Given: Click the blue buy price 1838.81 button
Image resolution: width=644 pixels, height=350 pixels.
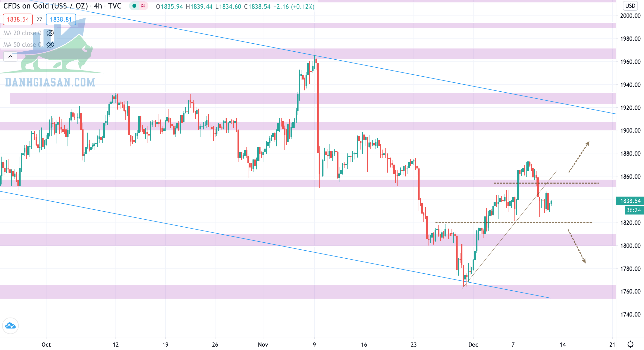Looking at the screenshot, I should (x=61, y=19).
